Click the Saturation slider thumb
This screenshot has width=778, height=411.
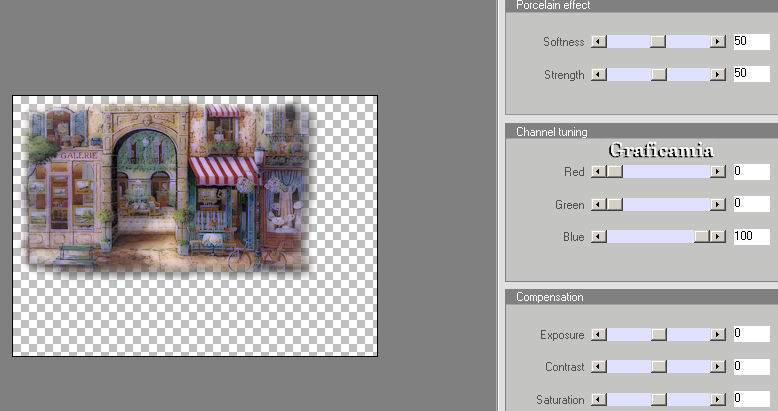[x=659, y=399]
